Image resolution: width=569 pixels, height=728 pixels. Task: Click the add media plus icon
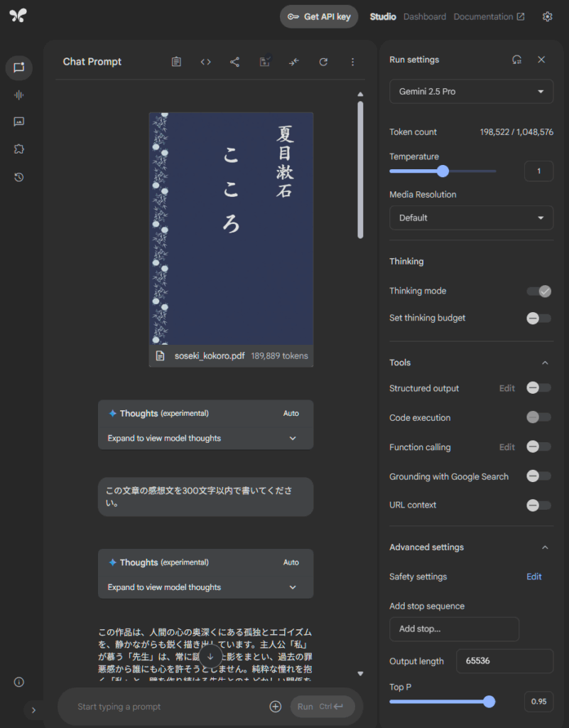(276, 706)
